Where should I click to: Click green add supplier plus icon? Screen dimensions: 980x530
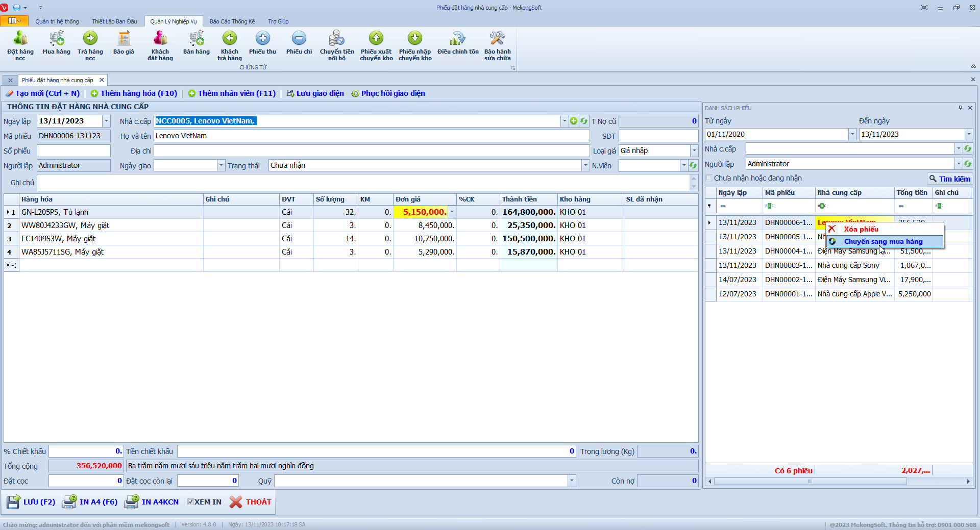pyautogui.click(x=574, y=121)
